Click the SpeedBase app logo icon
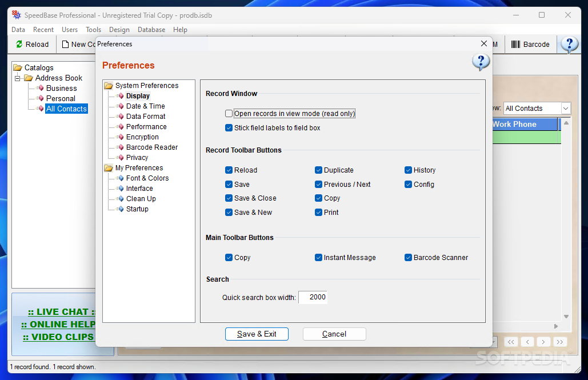Image resolution: width=588 pixels, height=380 pixels. 17,15
